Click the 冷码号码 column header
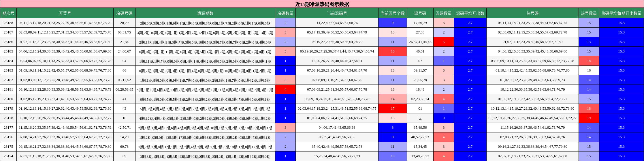 point(124,13)
